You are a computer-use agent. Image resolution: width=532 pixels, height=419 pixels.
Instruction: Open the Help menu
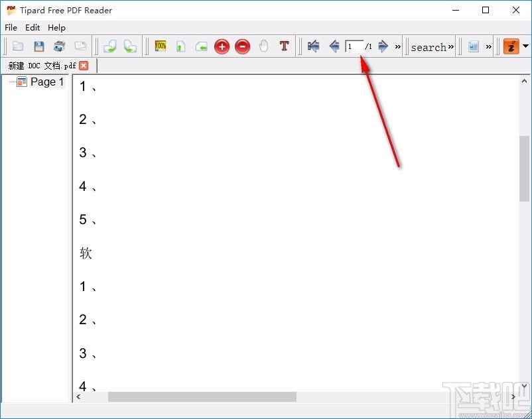point(56,27)
